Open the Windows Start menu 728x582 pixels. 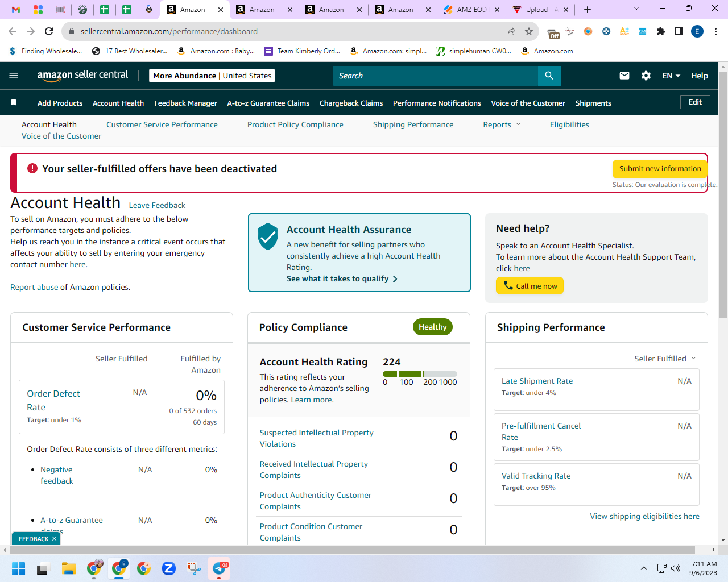[x=18, y=568]
